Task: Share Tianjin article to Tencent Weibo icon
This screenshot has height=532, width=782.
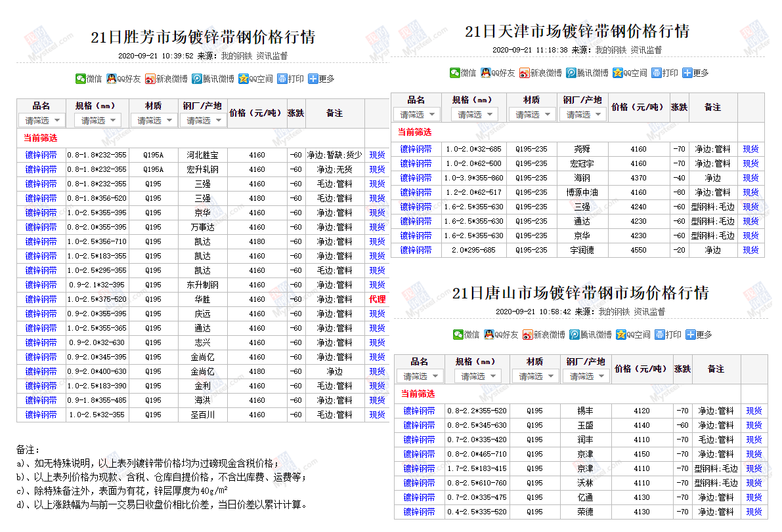Action: pos(571,73)
